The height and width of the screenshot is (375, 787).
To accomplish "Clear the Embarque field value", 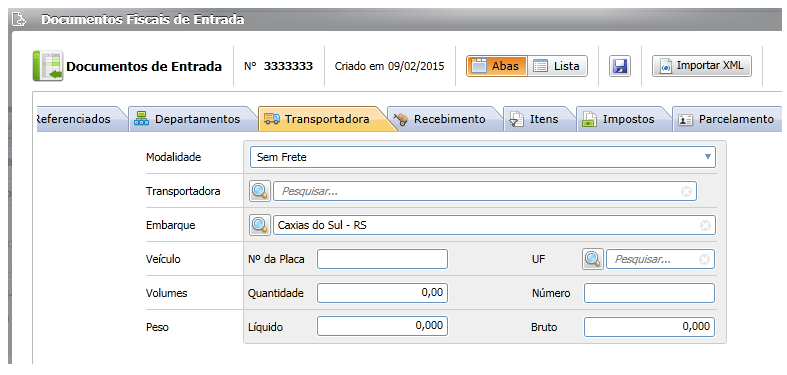I will (x=705, y=226).
